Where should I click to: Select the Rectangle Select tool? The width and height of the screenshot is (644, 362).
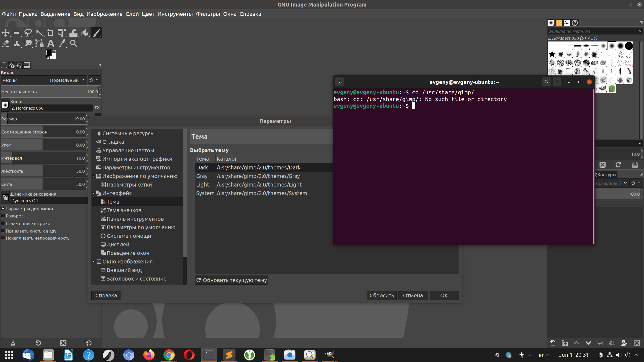pos(17,33)
